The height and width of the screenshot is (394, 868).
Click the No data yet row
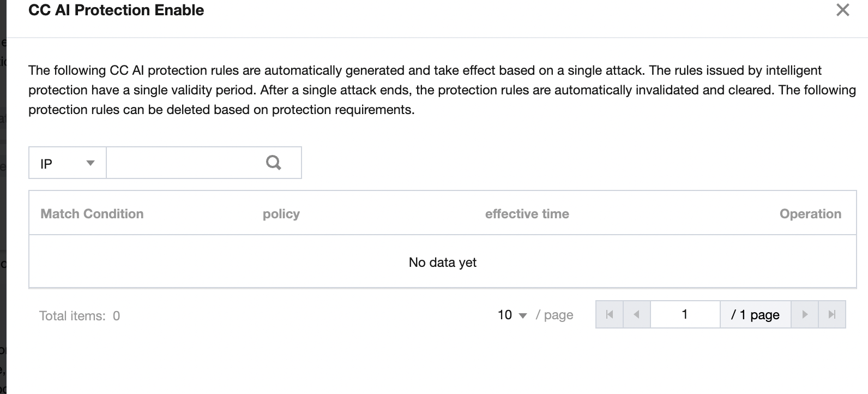(442, 262)
